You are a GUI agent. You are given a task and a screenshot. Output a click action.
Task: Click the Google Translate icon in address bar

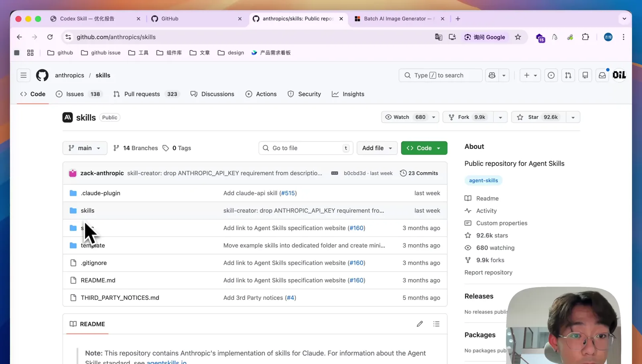(x=439, y=37)
